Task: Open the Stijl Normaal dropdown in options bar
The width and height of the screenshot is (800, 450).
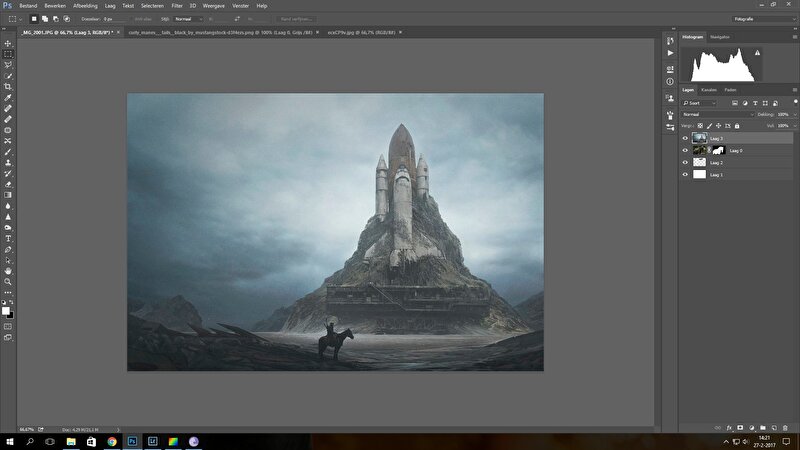Action: pyautogui.click(x=188, y=19)
